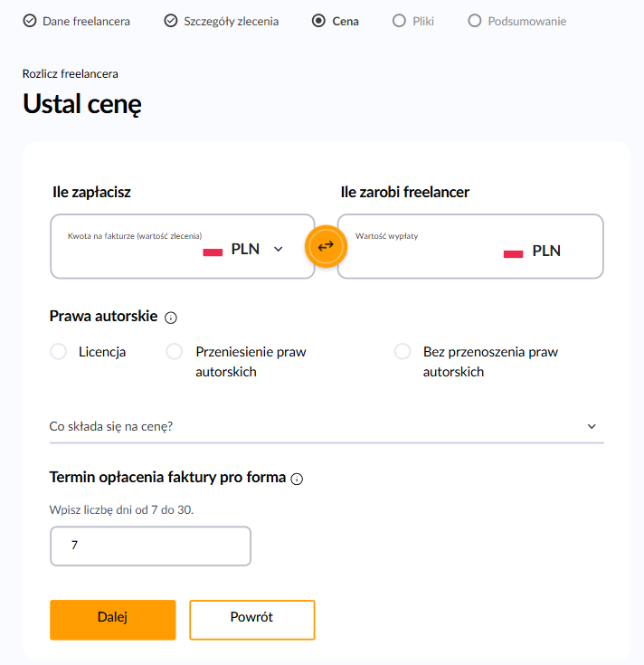
Task: Choose Bez przenoszenia praw autorskich
Action: 402,352
